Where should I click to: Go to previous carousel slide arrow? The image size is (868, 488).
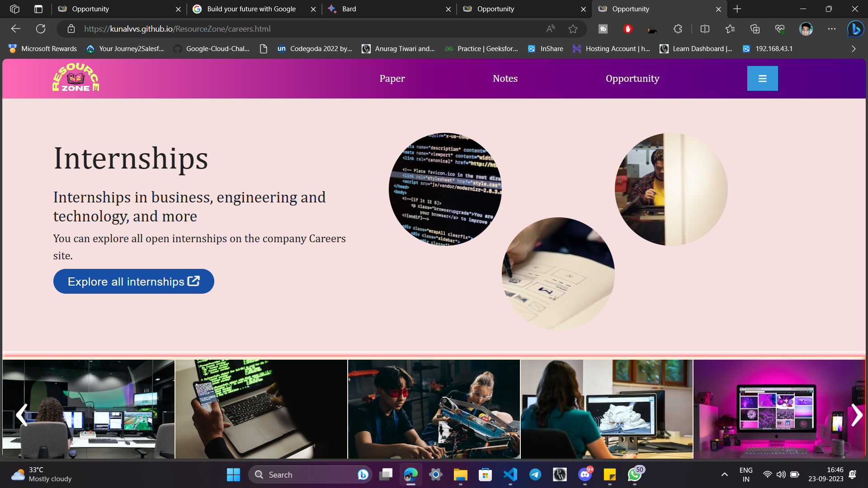point(22,415)
